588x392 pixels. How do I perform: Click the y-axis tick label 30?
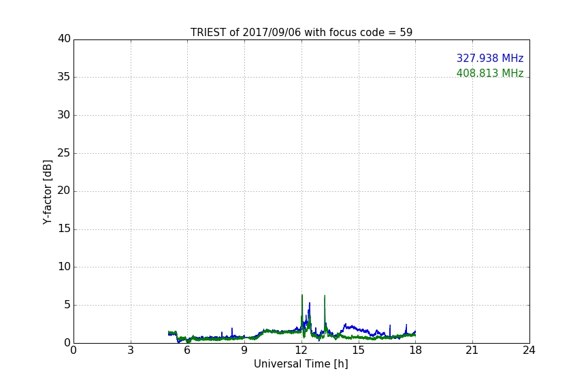click(64, 115)
